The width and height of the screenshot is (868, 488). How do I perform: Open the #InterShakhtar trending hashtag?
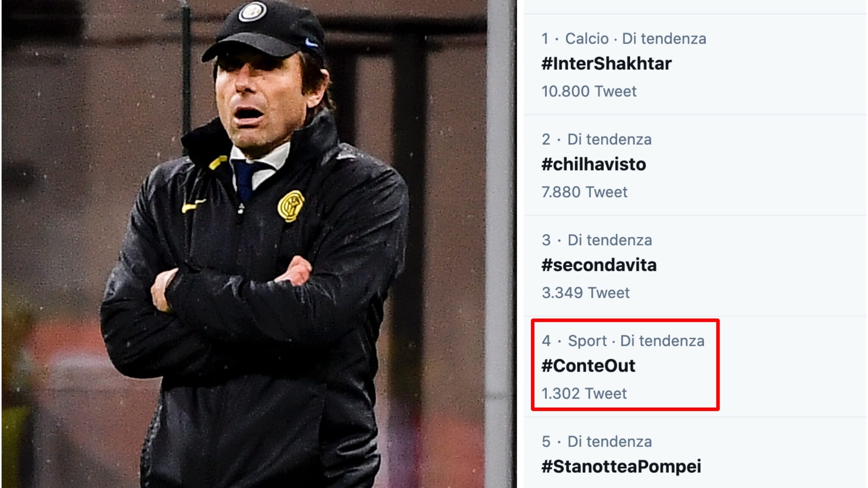pyautogui.click(x=606, y=64)
